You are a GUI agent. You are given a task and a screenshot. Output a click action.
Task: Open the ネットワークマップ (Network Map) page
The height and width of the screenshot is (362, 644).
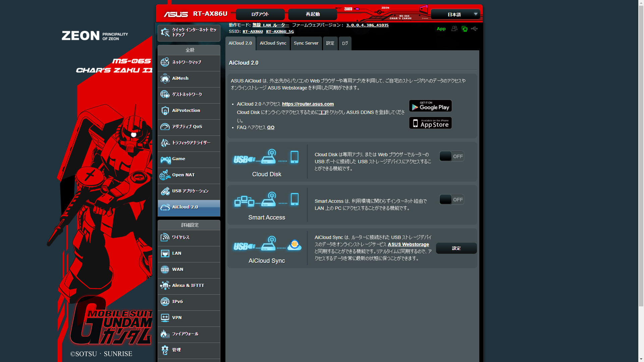click(x=189, y=63)
